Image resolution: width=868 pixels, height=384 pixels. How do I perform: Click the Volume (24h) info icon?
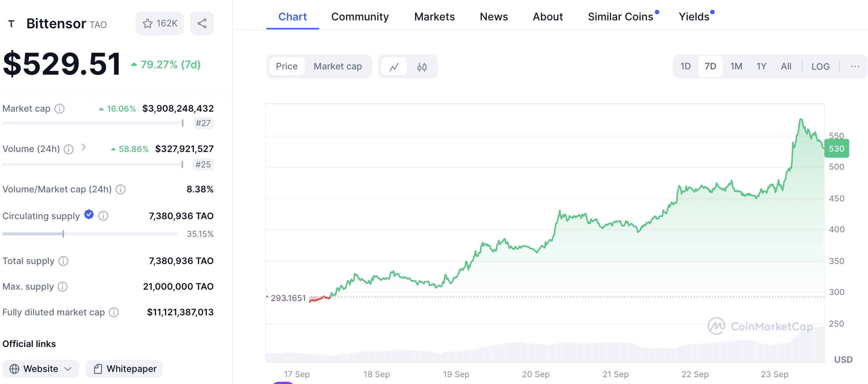pos(69,149)
